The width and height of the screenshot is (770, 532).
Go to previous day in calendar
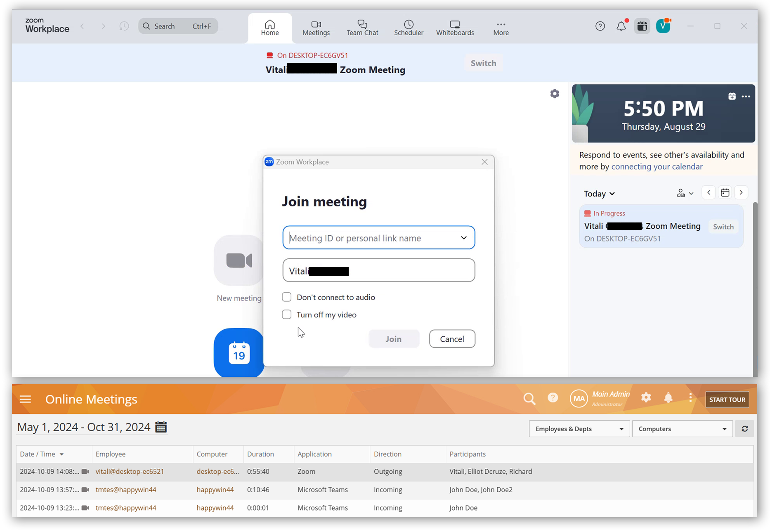709,192
